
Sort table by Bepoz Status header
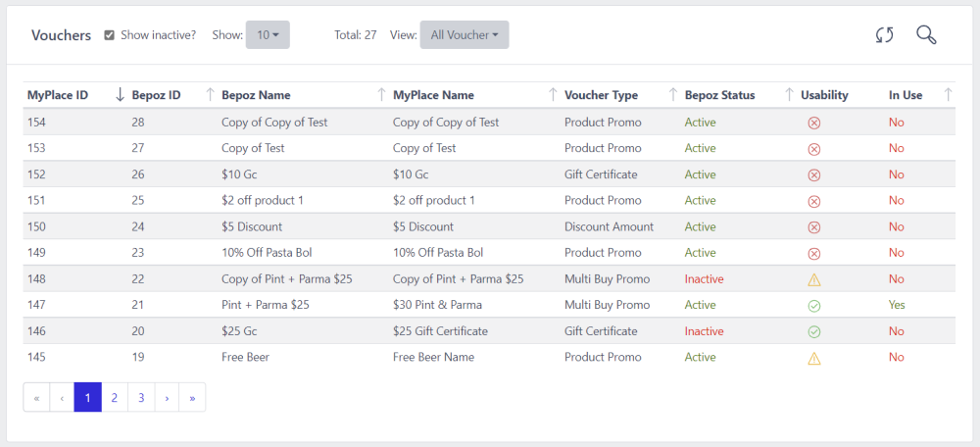pos(719,95)
